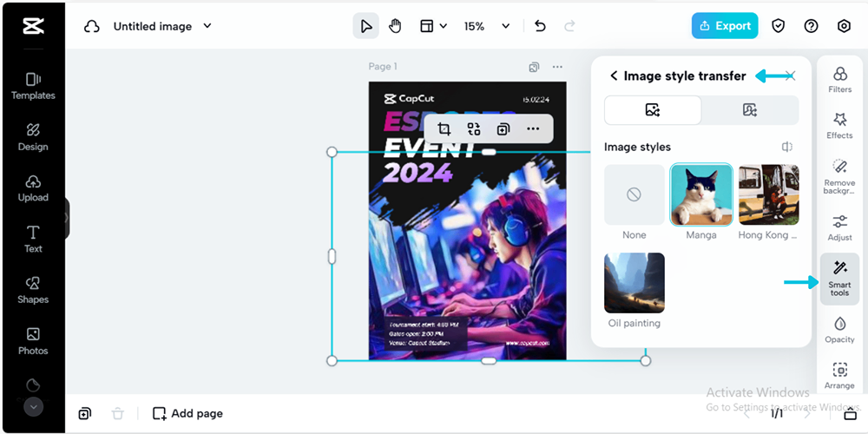Open the Smart tools panel
The width and height of the screenshot is (868, 434).
click(x=839, y=279)
